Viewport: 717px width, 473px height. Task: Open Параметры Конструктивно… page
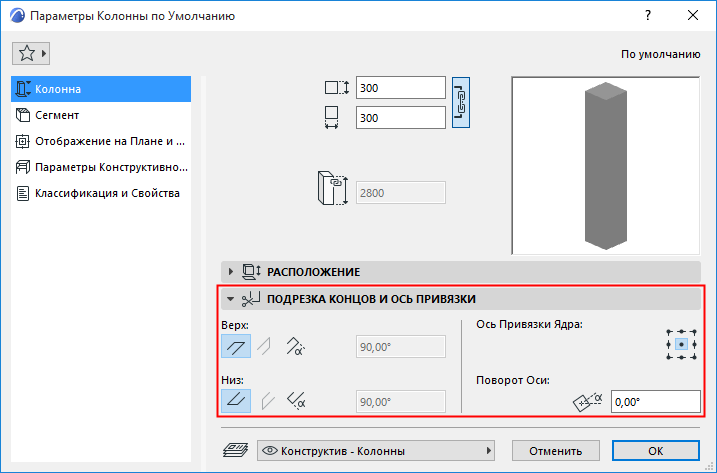tap(101, 167)
